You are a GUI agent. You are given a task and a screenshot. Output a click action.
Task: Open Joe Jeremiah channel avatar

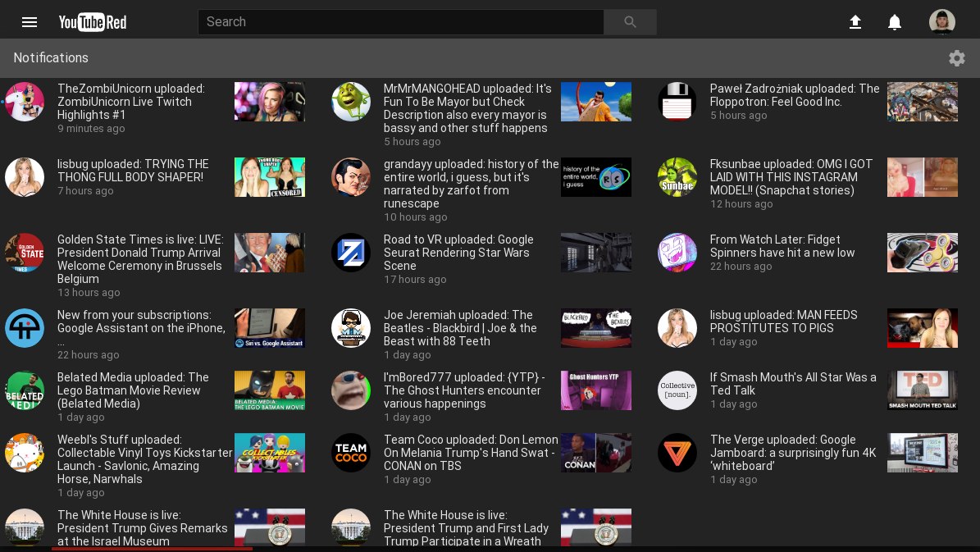click(x=351, y=327)
